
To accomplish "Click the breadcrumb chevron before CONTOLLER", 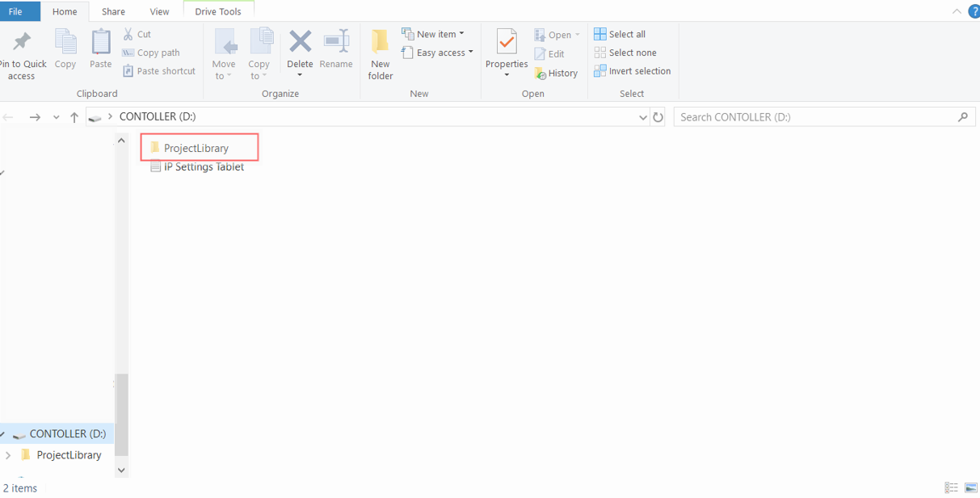I will 111,116.
